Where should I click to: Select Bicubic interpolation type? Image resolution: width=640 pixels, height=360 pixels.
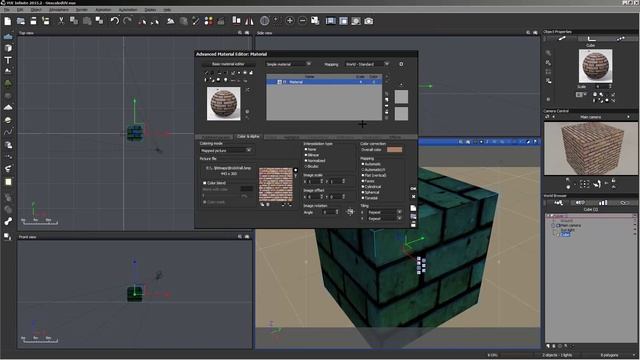[306, 167]
